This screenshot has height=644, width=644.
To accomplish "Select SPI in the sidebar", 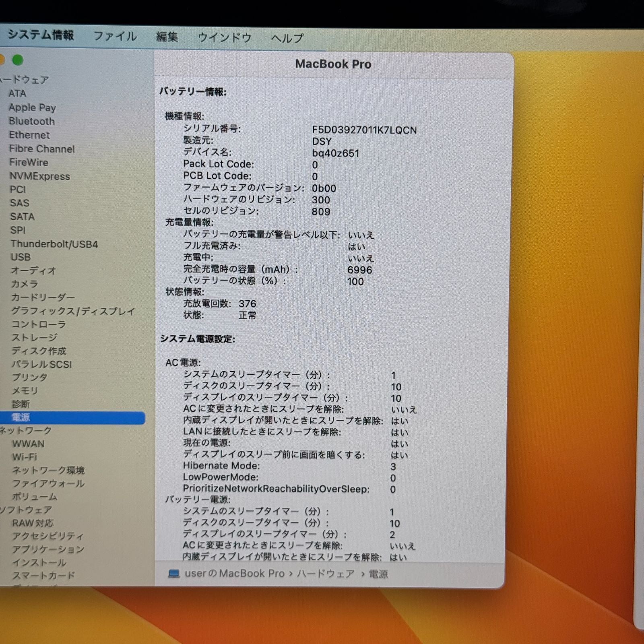I will (18, 230).
